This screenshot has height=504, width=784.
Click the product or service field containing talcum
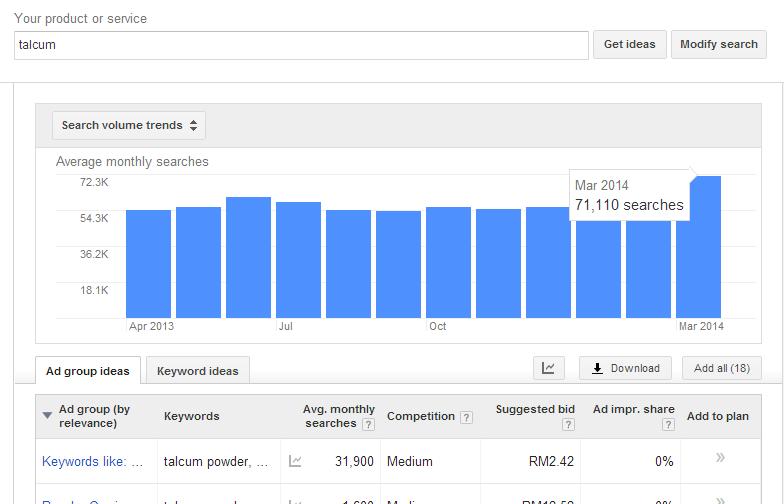(301, 46)
